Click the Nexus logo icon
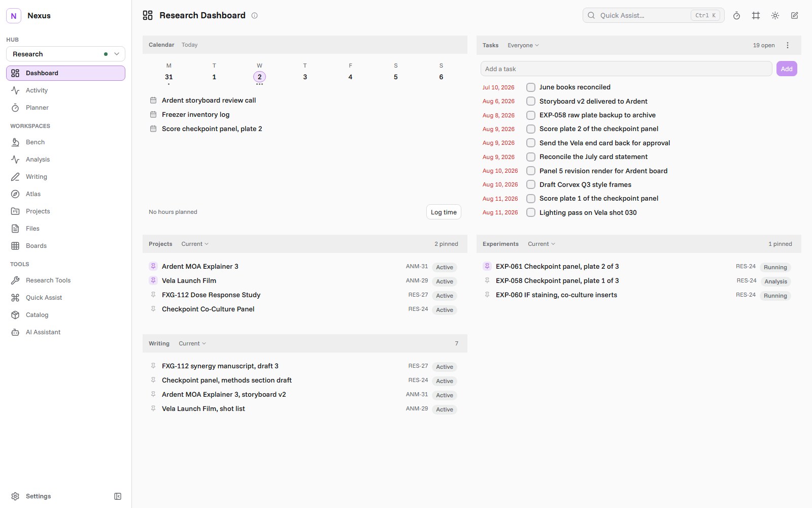This screenshot has width=812, height=508. (14, 16)
